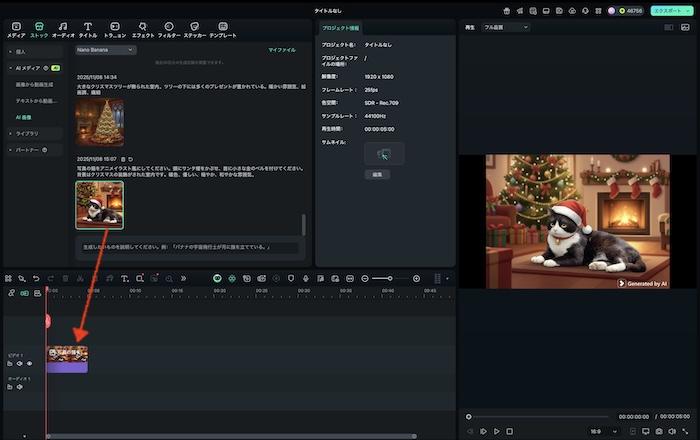Toggle visibility eye on ビデオ 1 track
Screen dimensions: 700x440
(x=30, y=364)
